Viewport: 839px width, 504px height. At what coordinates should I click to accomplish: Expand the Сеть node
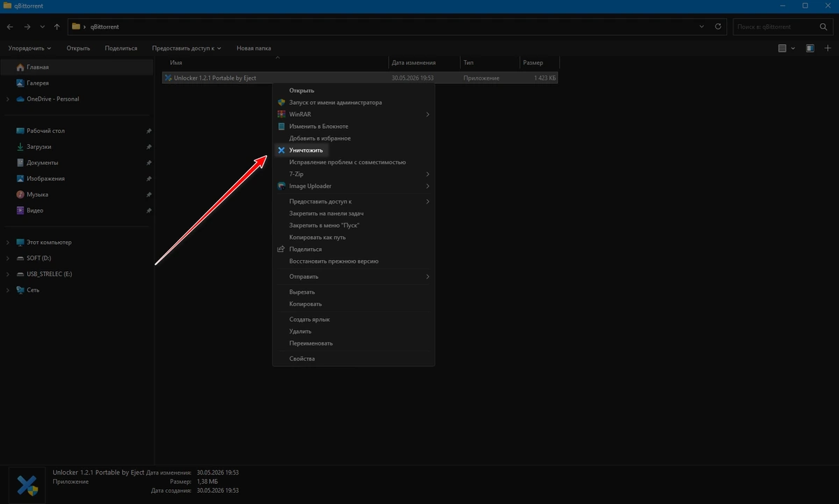click(8, 290)
